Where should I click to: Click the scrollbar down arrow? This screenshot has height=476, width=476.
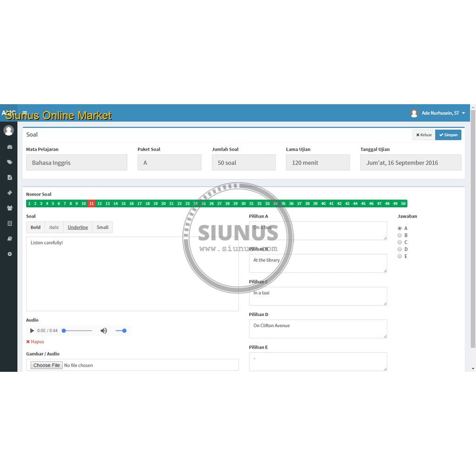(x=473, y=369)
